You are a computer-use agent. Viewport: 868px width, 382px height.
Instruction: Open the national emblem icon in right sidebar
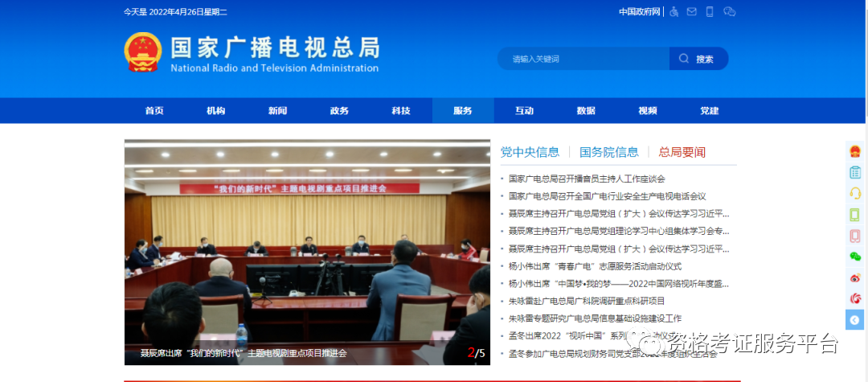(x=855, y=151)
